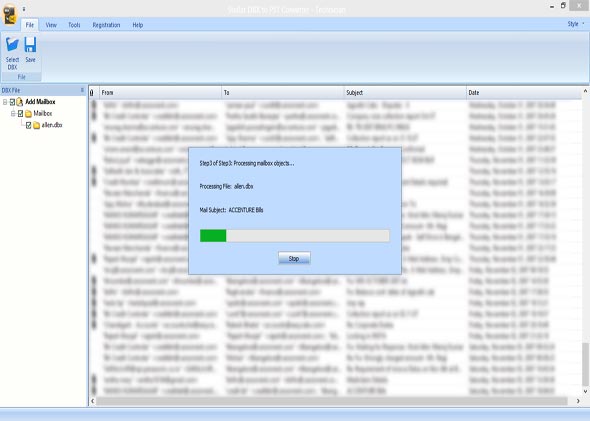The image size is (590, 421).
Task: Stop the mailbox processing
Action: click(x=294, y=258)
